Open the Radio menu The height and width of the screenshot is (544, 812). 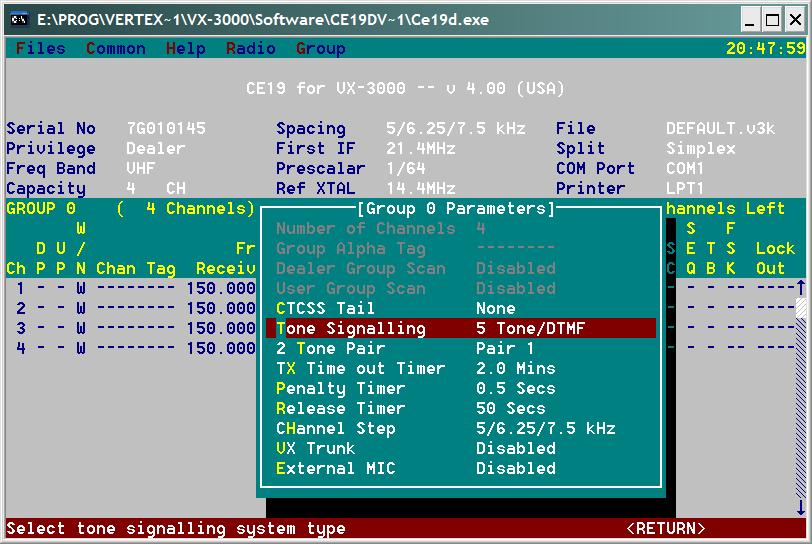coord(251,48)
